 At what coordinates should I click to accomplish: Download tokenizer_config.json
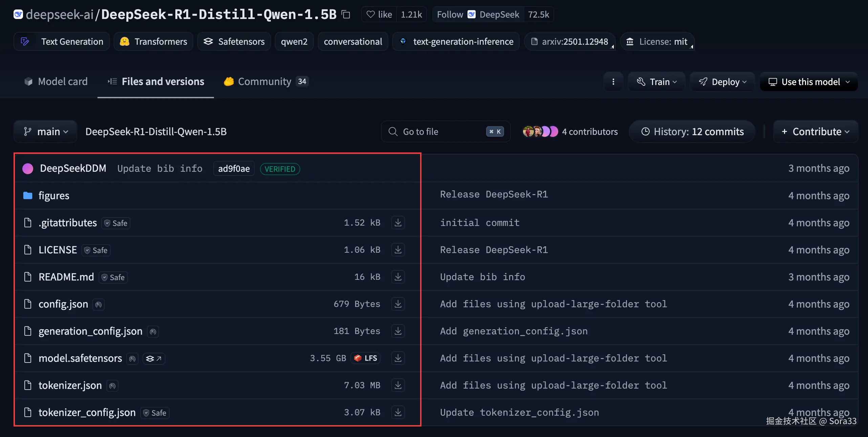[x=398, y=413]
